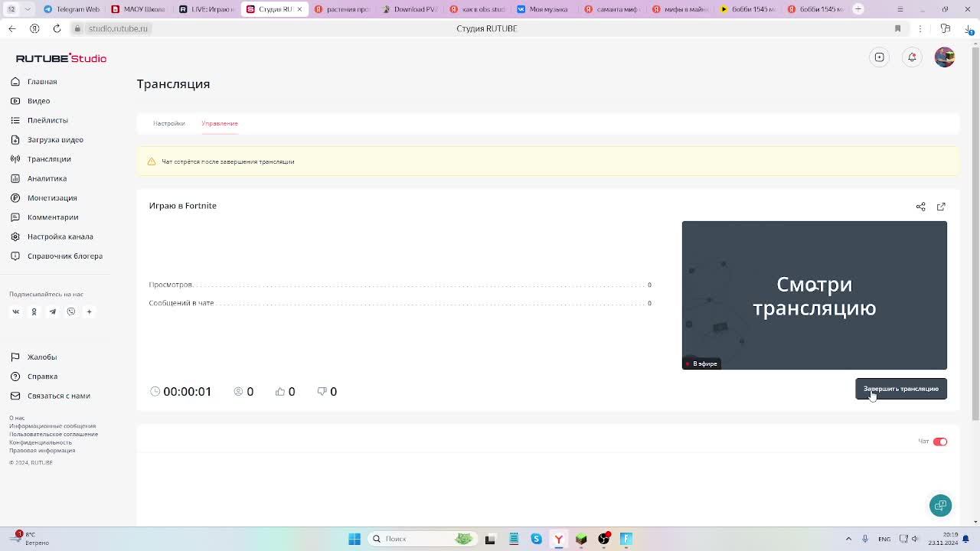
Task: Switch to the Telegram Web browser tab
Action: click(72, 9)
